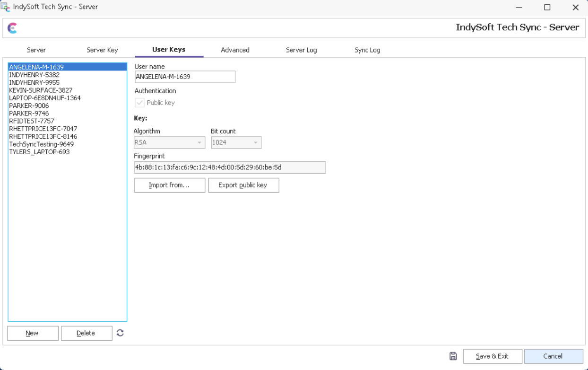
Task: View the Server Log tab
Action: coord(301,50)
